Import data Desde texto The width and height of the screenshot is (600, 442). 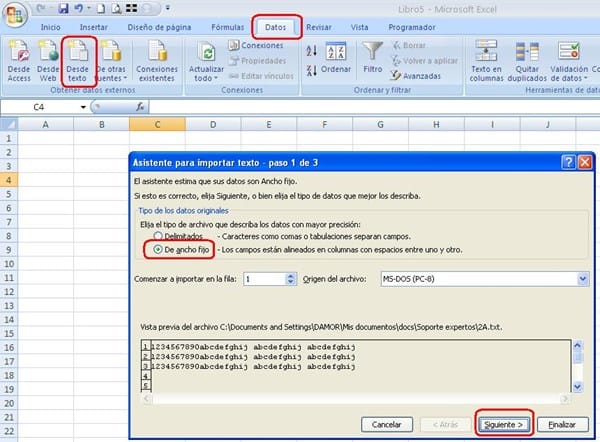(78, 61)
